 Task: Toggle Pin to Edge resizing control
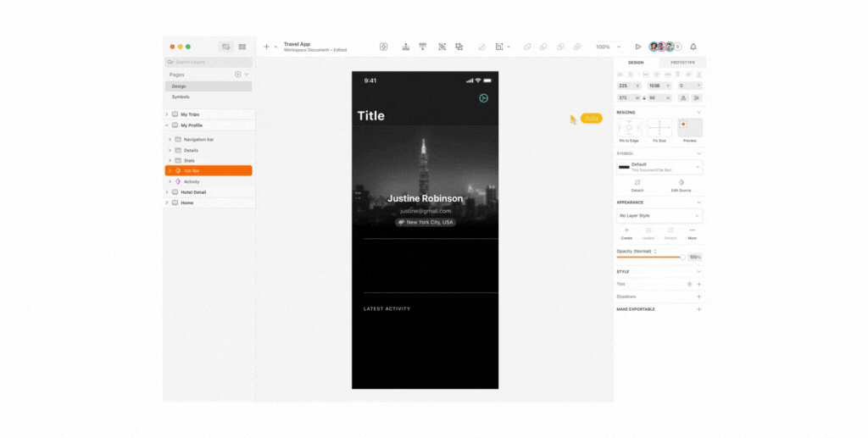[x=629, y=128]
